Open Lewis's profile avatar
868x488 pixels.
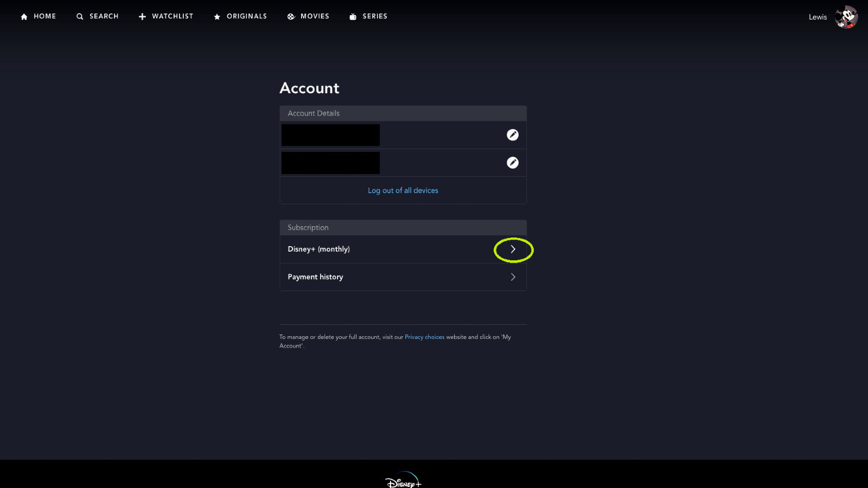point(846,17)
